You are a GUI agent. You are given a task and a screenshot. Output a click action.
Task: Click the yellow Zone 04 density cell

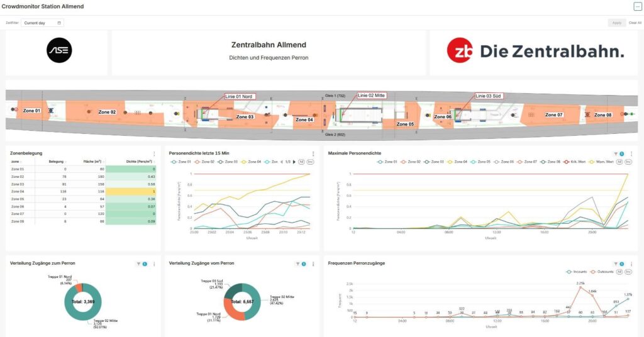[130, 191]
